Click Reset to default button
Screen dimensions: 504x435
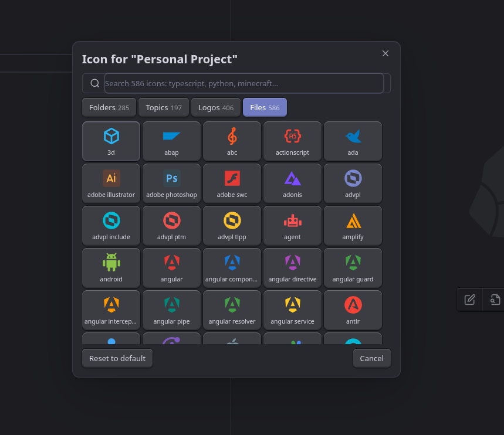tap(117, 358)
